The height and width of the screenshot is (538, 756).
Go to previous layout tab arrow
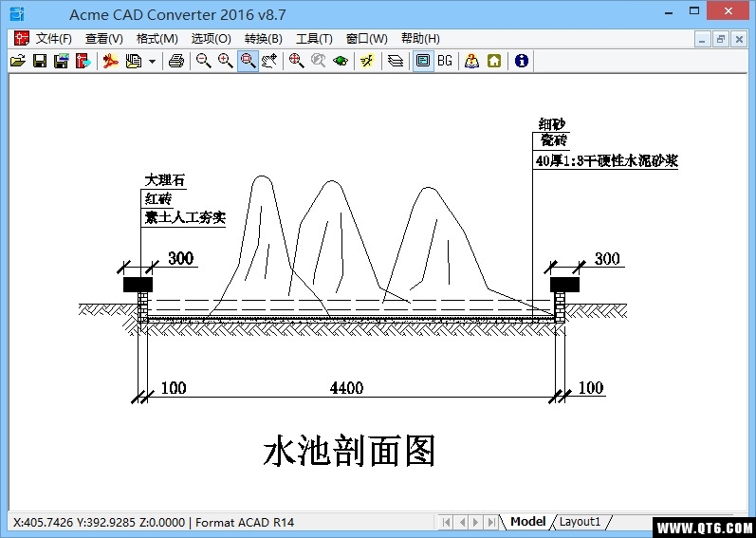click(462, 522)
